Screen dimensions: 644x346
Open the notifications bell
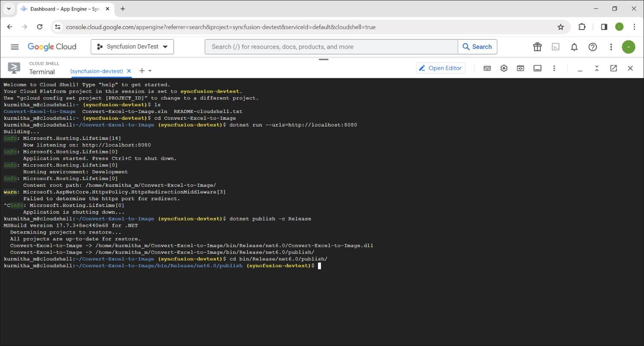click(574, 47)
